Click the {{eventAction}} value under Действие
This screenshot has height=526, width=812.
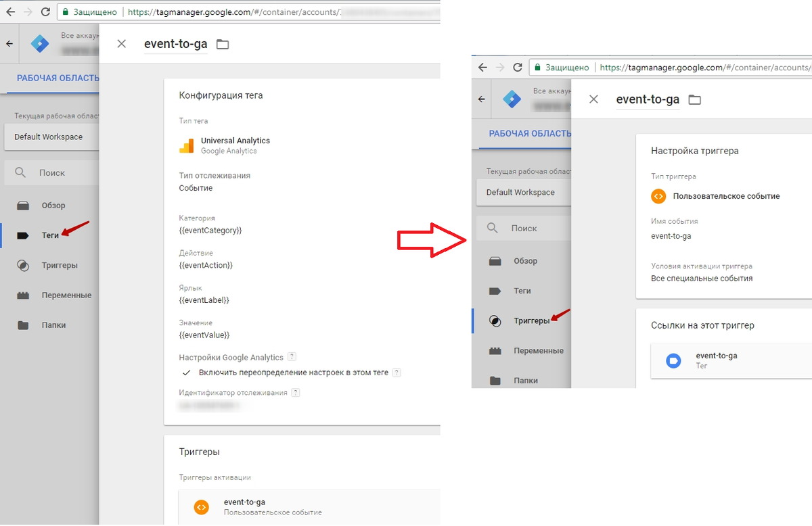coord(206,265)
